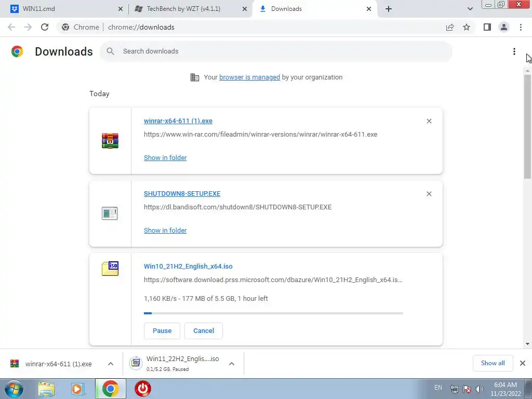Pause the Win10 ISO download
Screen dimensions: 532x399
click(162, 331)
